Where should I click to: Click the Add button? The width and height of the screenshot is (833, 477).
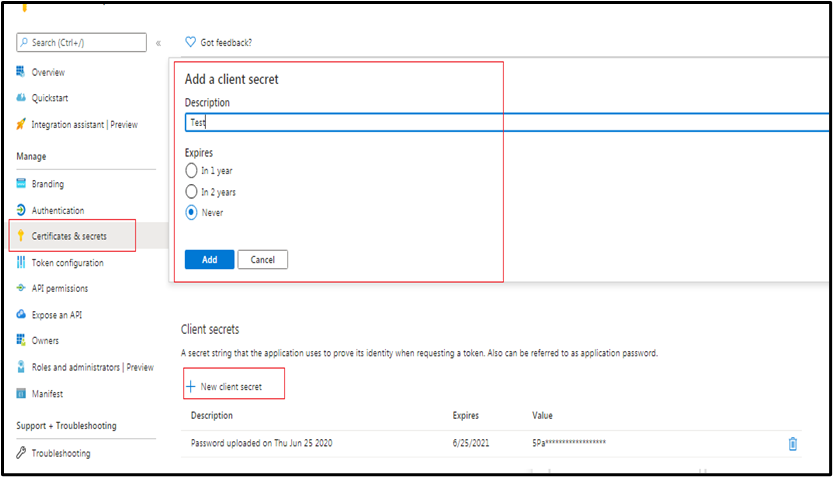click(x=209, y=259)
